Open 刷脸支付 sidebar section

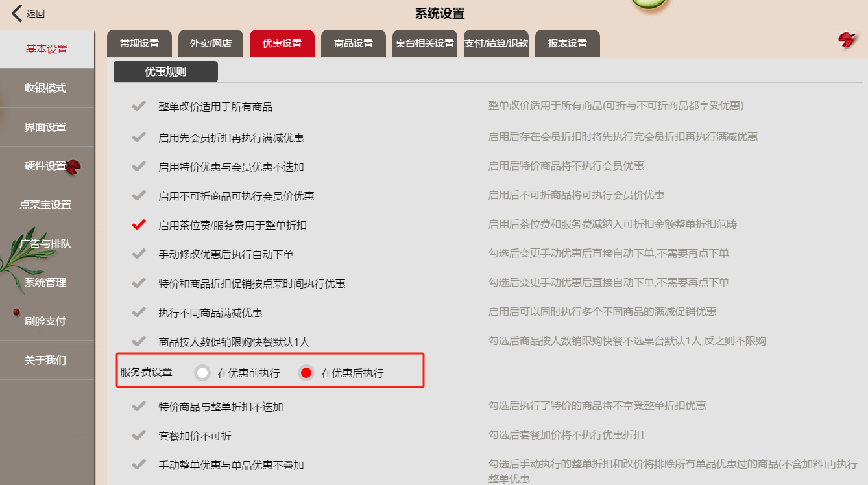47,322
